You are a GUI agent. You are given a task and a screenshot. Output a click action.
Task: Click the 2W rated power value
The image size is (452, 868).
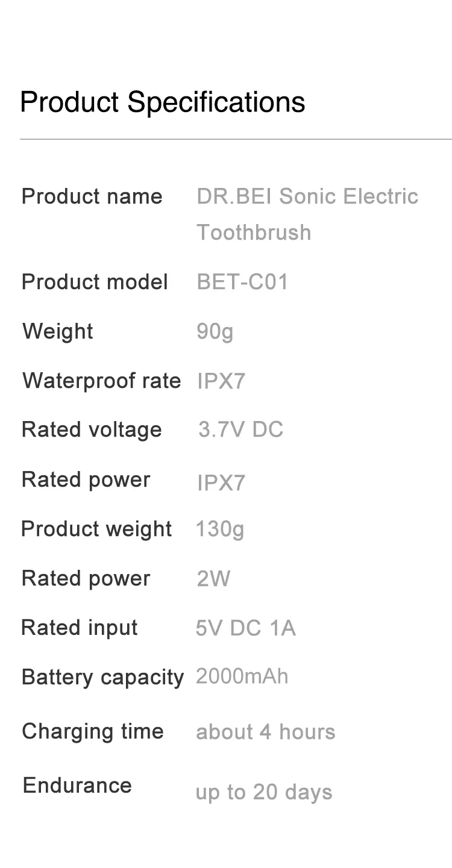[x=213, y=579]
